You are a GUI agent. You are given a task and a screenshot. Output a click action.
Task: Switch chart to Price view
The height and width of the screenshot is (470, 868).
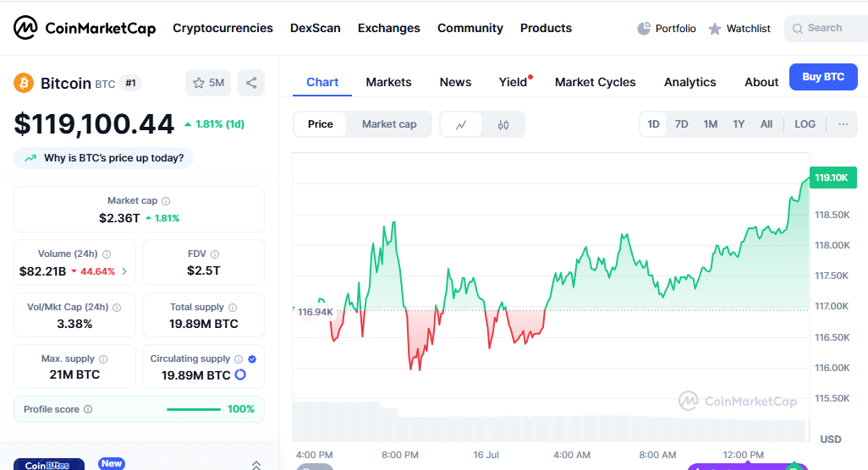point(321,124)
